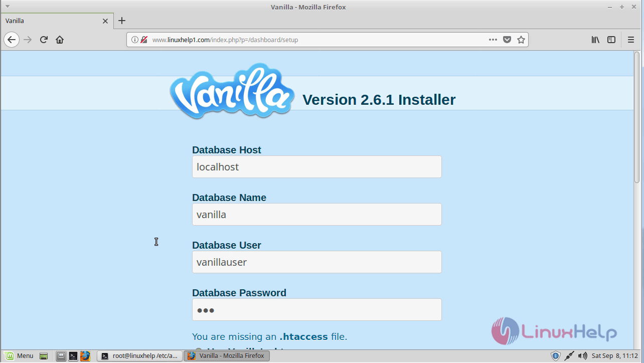Click the Vanilla logo
The width and height of the screenshot is (644, 363).
pos(232,91)
